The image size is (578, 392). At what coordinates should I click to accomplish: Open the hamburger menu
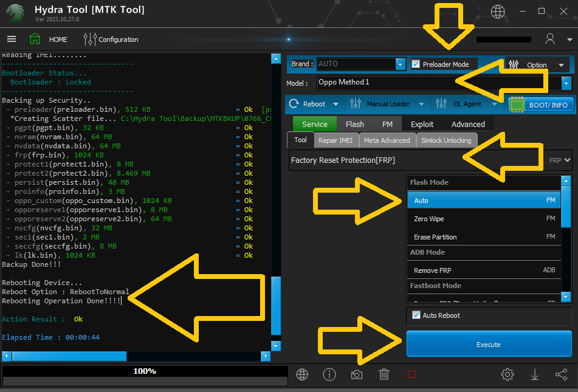[x=12, y=39]
